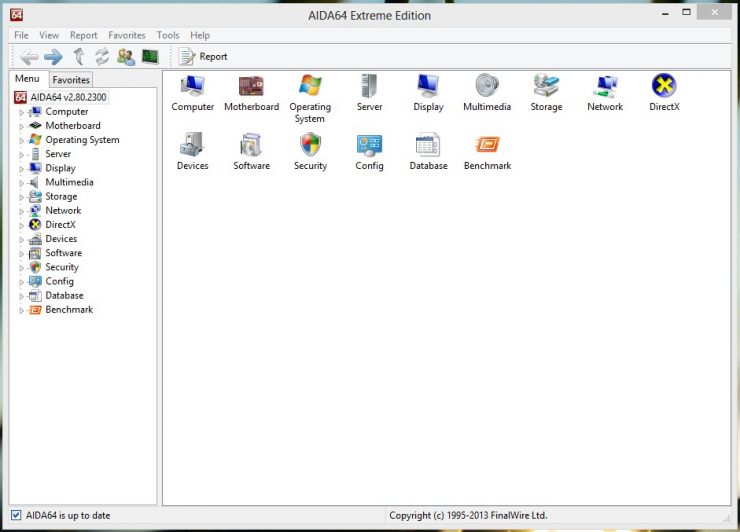Select Security in the sidebar tree
This screenshot has width=740, height=532.
62,267
